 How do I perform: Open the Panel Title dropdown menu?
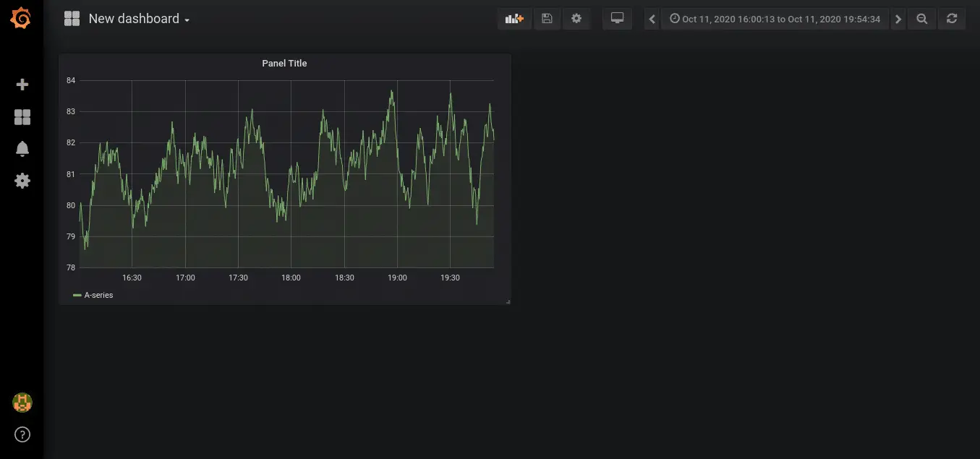click(284, 63)
